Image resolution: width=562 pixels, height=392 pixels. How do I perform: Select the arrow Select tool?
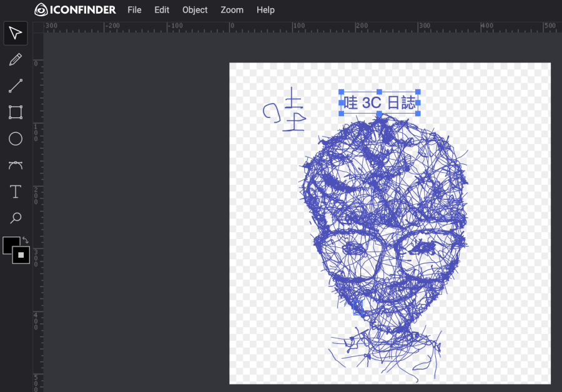16,33
